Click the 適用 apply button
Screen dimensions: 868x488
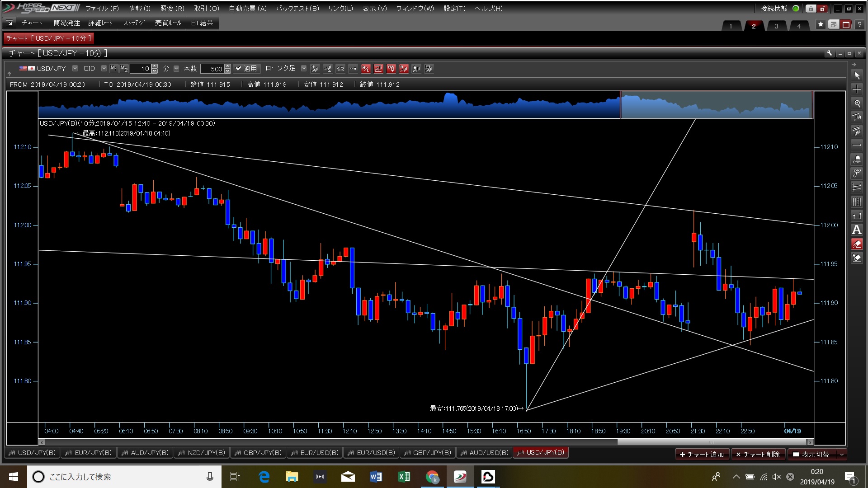point(246,69)
